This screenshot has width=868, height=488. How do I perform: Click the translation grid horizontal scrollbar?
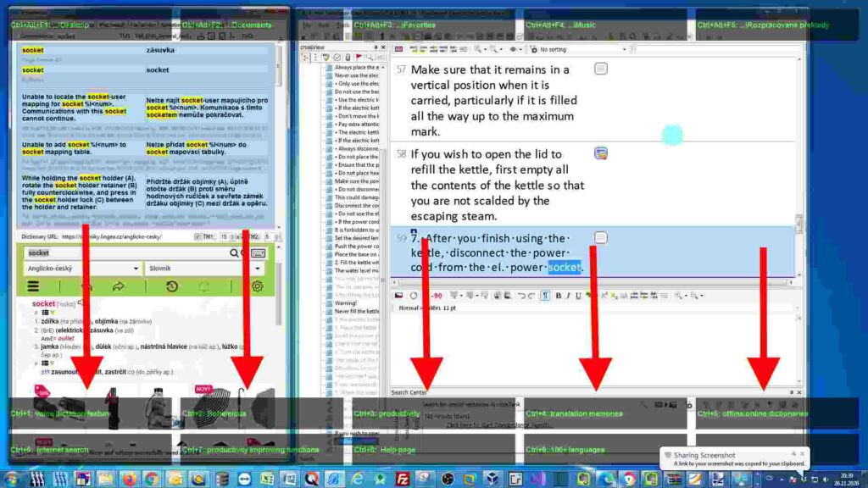point(593,282)
